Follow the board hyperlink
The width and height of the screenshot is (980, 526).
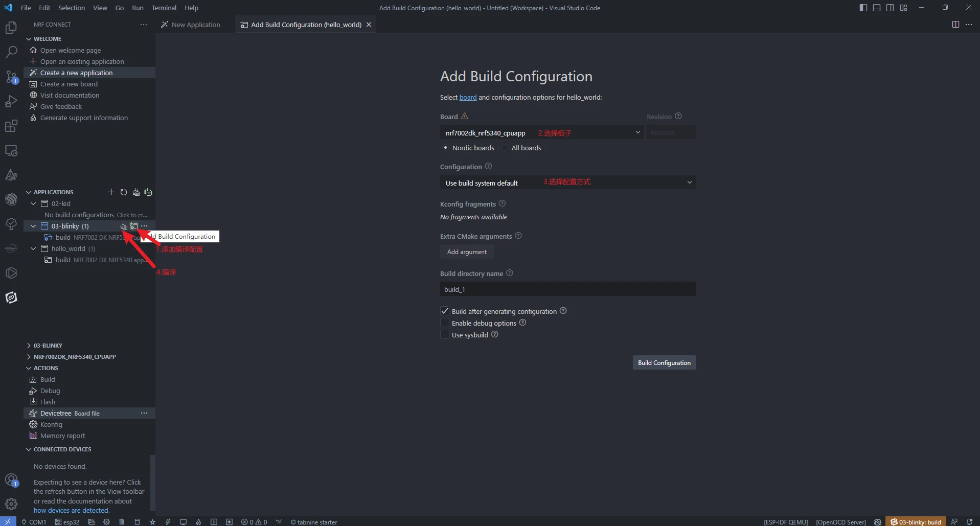[x=468, y=97]
